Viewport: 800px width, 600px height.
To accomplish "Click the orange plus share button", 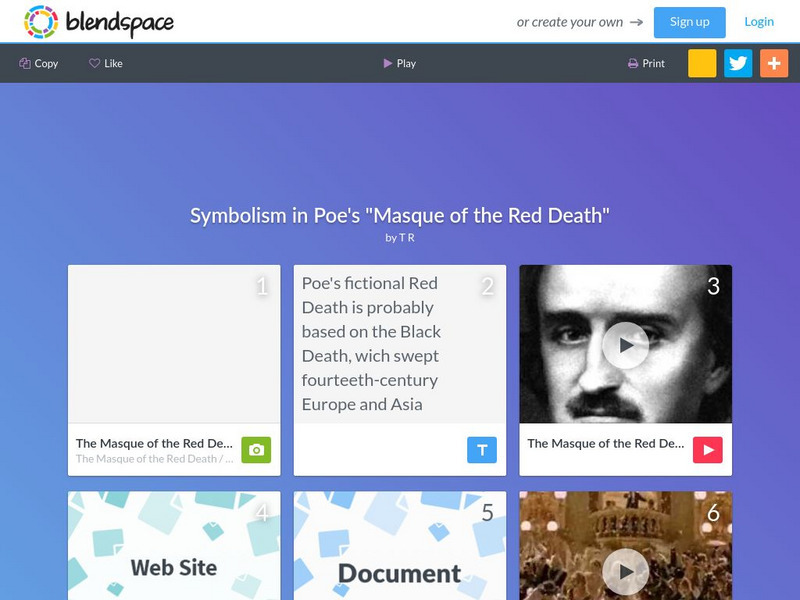I will click(774, 63).
